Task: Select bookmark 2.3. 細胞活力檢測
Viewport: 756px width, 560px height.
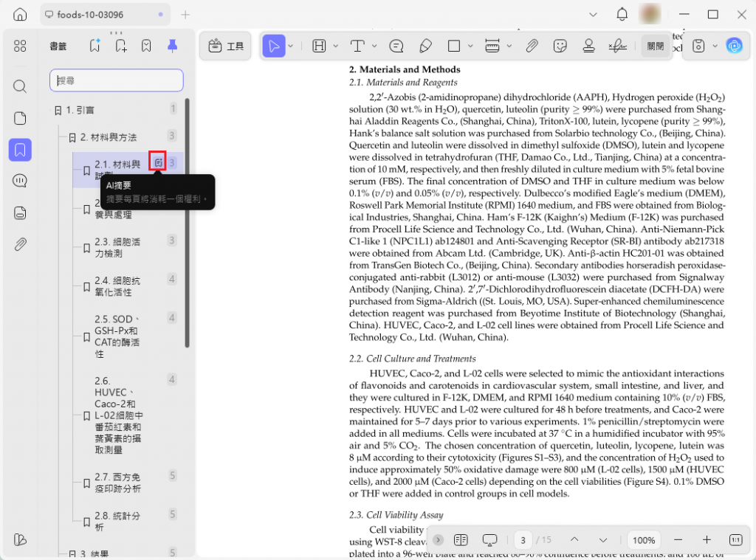Action: [x=128, y=248]
